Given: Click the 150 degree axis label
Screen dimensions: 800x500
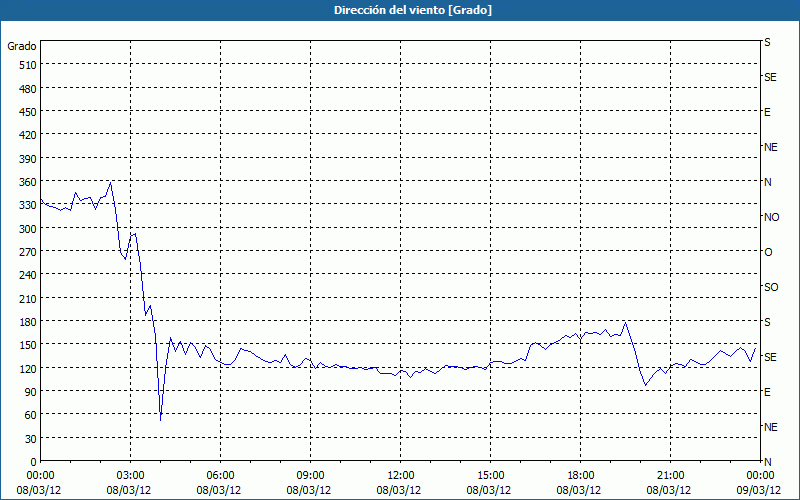Looking at the screenshot, I should [x=28, y=345].
